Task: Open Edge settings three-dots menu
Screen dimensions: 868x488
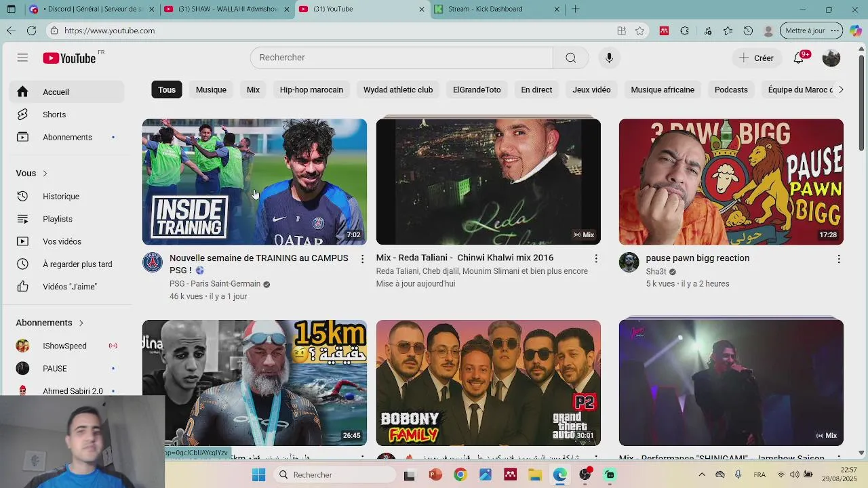Action: click(835, 30)
